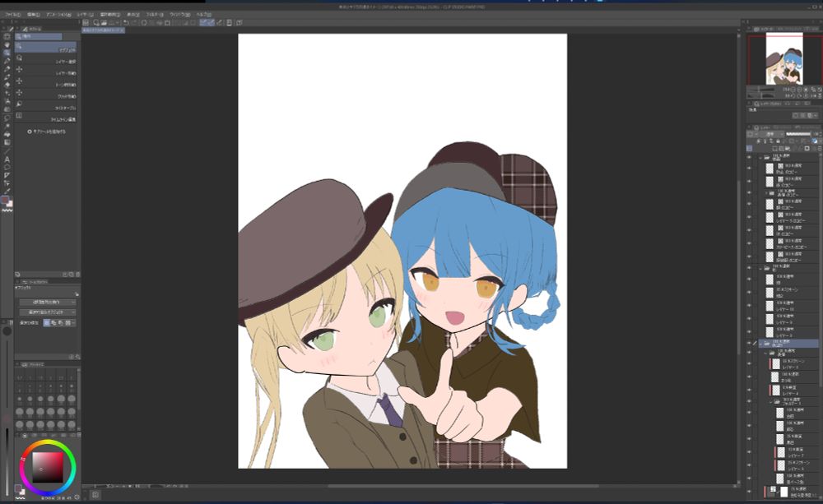823x504 pixels.
Task: Open the ヘルプ menu
Action: click(x=203, y=15)
